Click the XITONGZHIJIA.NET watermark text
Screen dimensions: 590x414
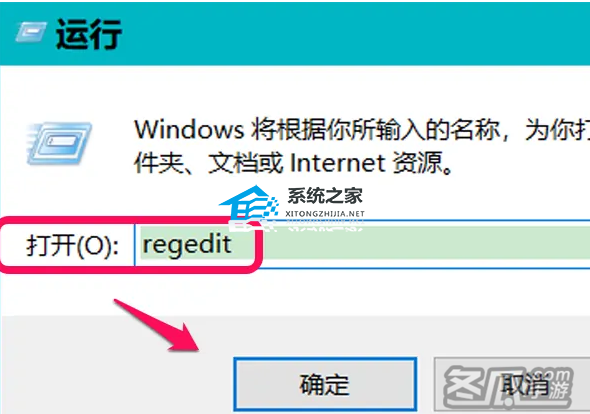tap(325, 214)
